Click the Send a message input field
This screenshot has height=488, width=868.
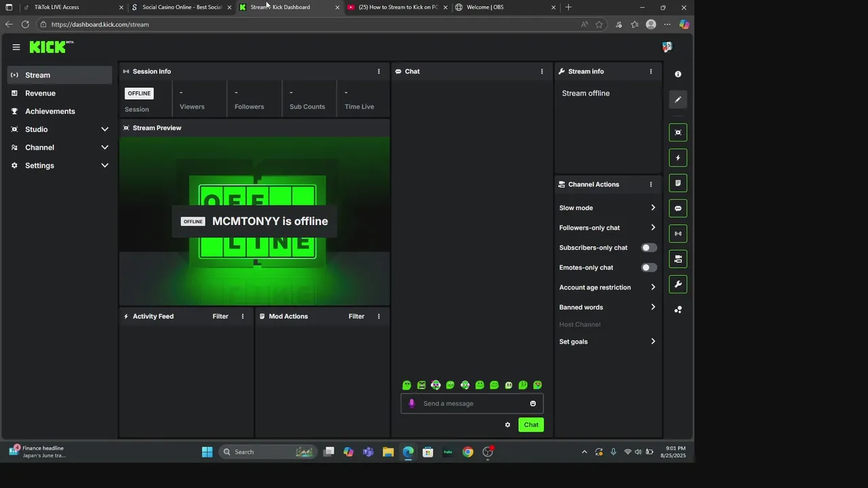pyautogui.click(x=473, y=403)
